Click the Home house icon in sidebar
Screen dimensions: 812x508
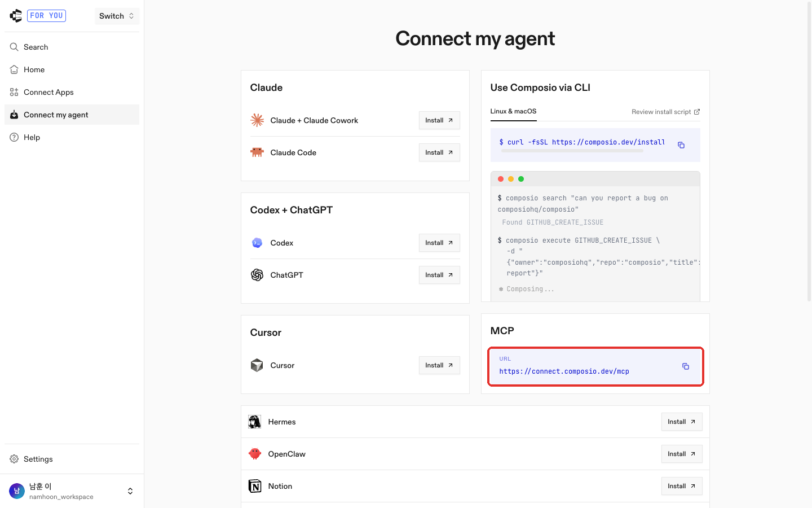14,69
